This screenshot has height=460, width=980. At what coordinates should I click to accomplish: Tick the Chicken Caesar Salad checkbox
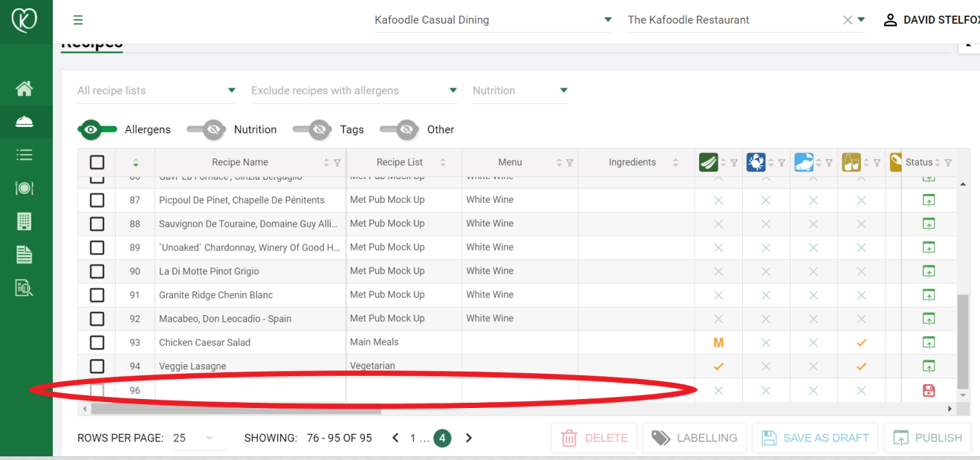pyautogui.click(x=97, y=343)
